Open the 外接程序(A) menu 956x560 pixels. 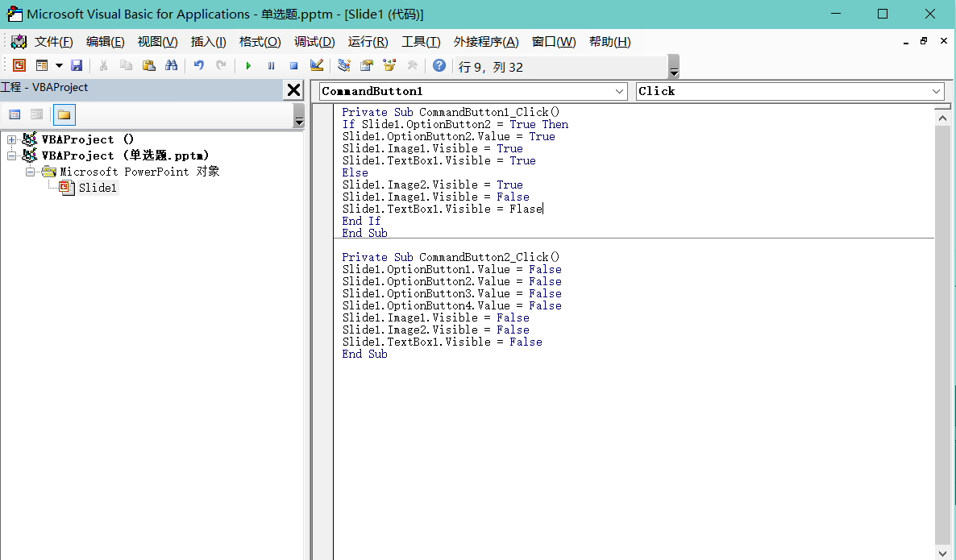(486, 41)
